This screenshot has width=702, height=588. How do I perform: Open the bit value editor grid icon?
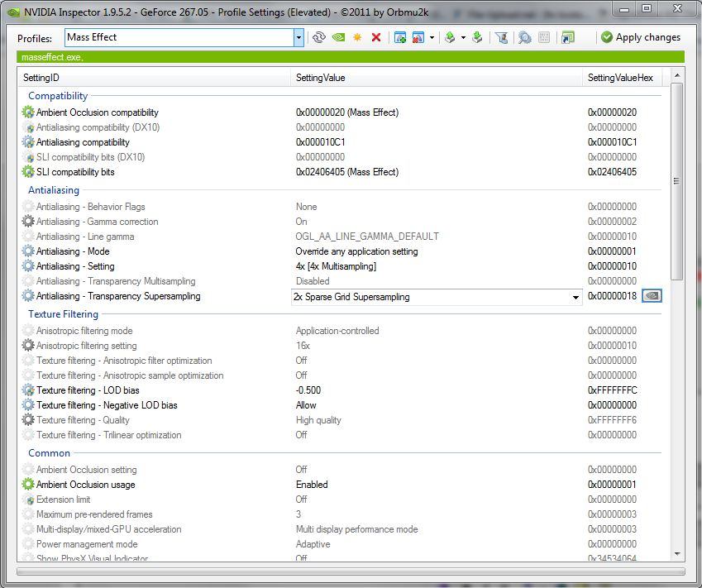tap(544, 37)
